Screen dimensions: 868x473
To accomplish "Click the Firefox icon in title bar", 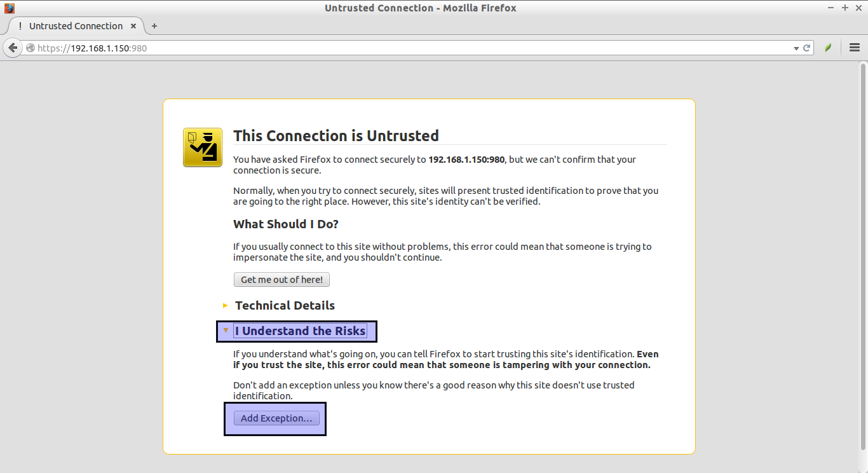I will (x=9, y=8).
